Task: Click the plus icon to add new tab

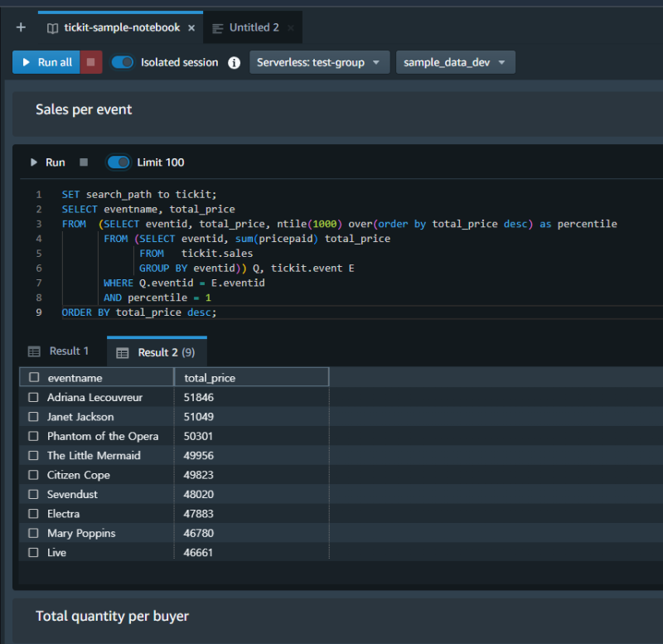Action: tap(21, 27)
